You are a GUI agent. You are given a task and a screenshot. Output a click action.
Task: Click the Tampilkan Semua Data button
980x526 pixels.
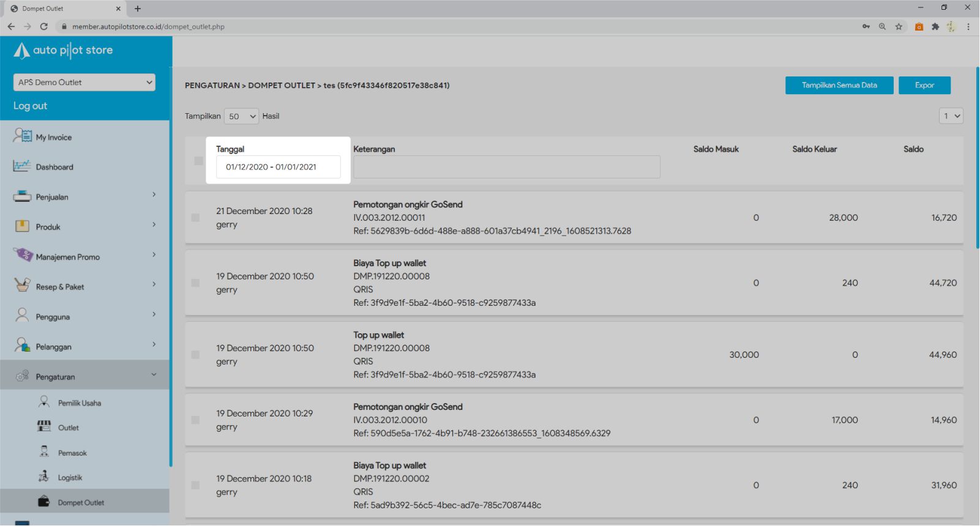click(x=839, y=86)
